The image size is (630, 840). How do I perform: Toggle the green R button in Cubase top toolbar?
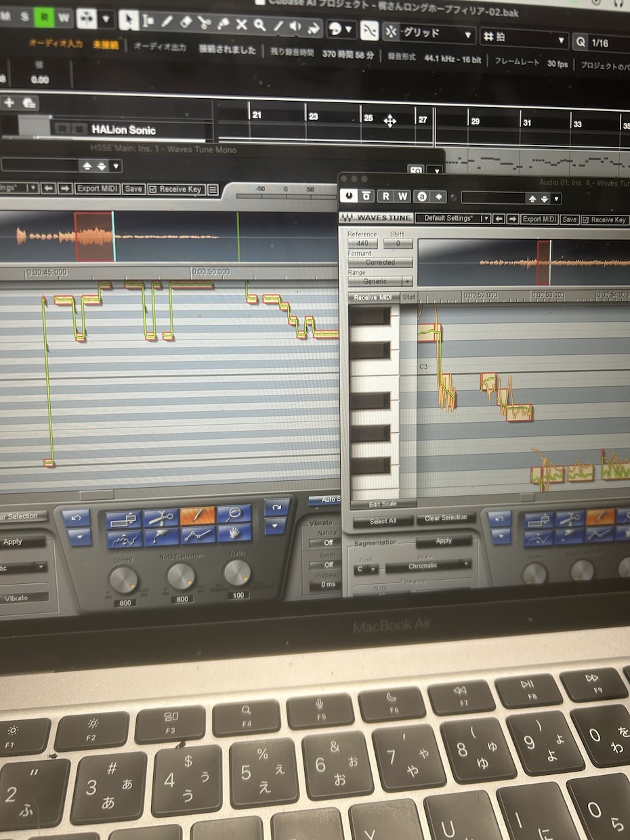pyautogui.click(x=45, y=16)
